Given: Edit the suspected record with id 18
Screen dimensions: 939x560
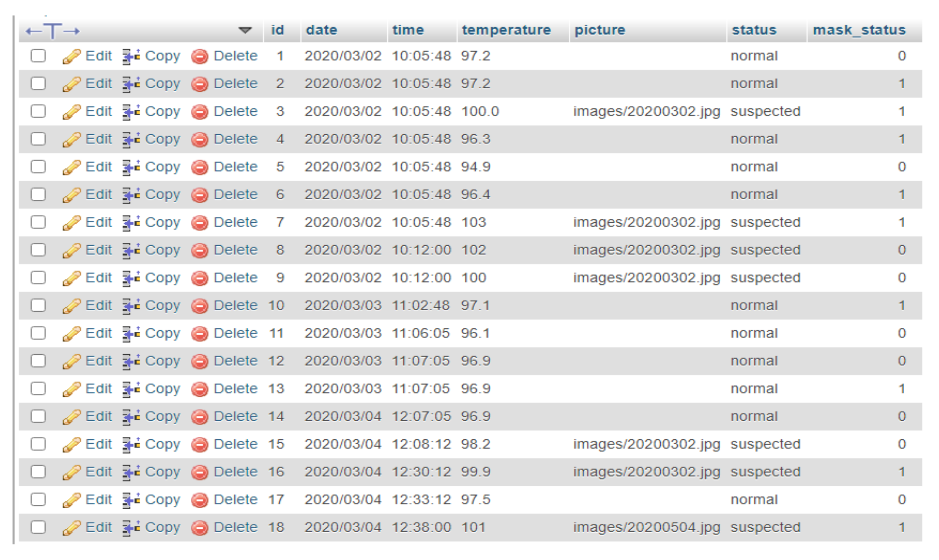Looking at the screenshot, I should pos(99,527).
